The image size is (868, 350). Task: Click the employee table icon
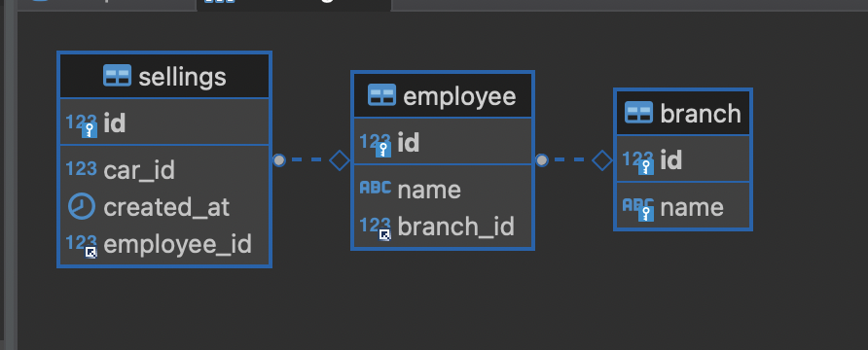click(382, 95)
